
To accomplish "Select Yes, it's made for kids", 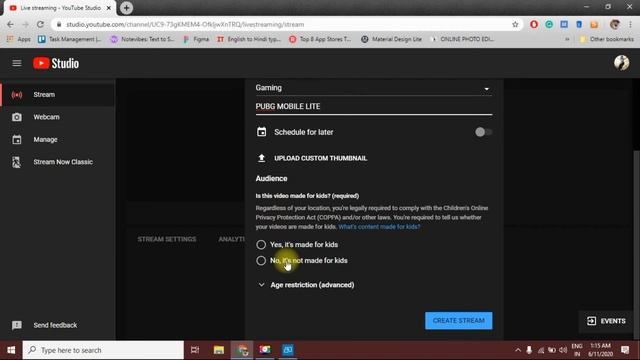I will tap(261, 244).
